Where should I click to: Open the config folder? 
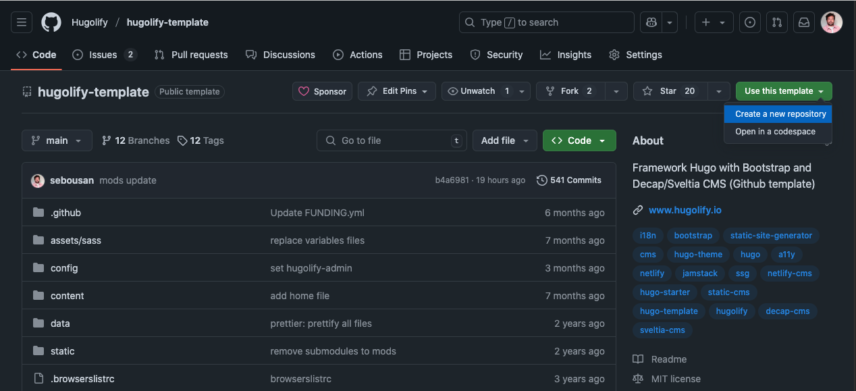pyautogui.click(x=64, y=268)
